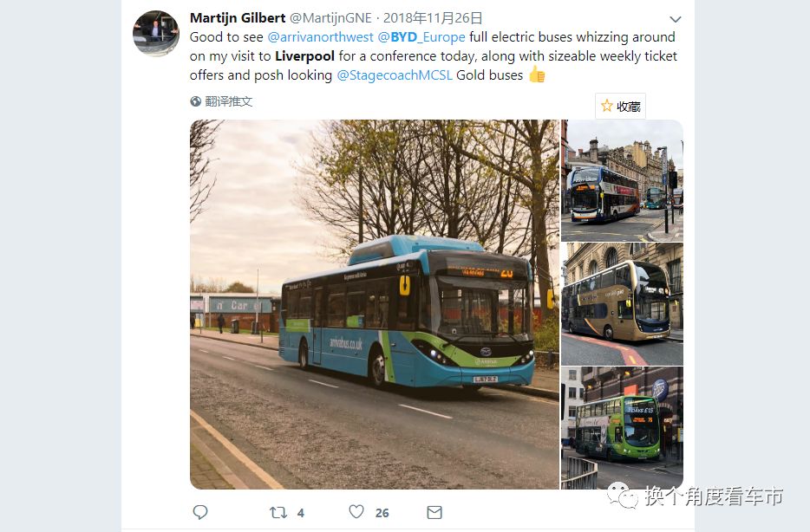This screenshot has height=532, width=810.
Task: Click the globe icon beside translate tweet
Action: 195,101
